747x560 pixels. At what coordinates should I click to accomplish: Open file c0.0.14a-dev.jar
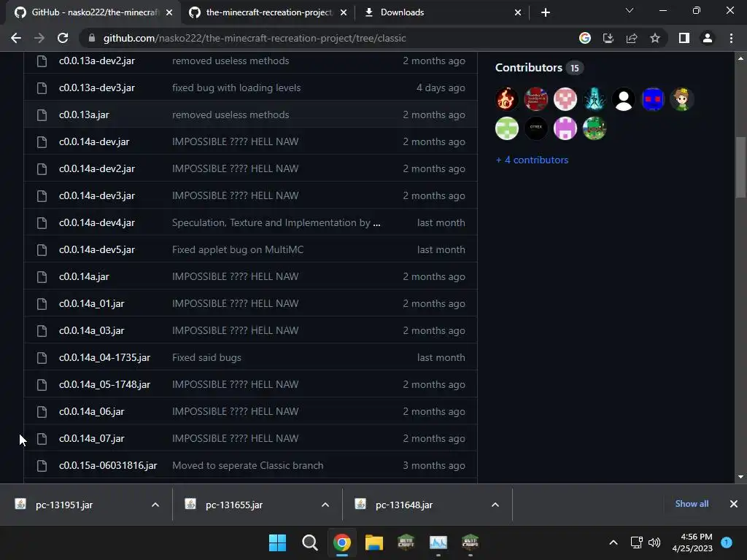[x=94, y=142]
